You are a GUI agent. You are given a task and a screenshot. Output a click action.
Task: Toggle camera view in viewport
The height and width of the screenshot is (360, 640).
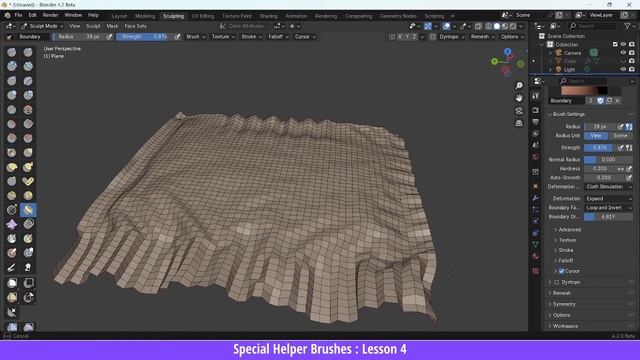tap(519, 111)
